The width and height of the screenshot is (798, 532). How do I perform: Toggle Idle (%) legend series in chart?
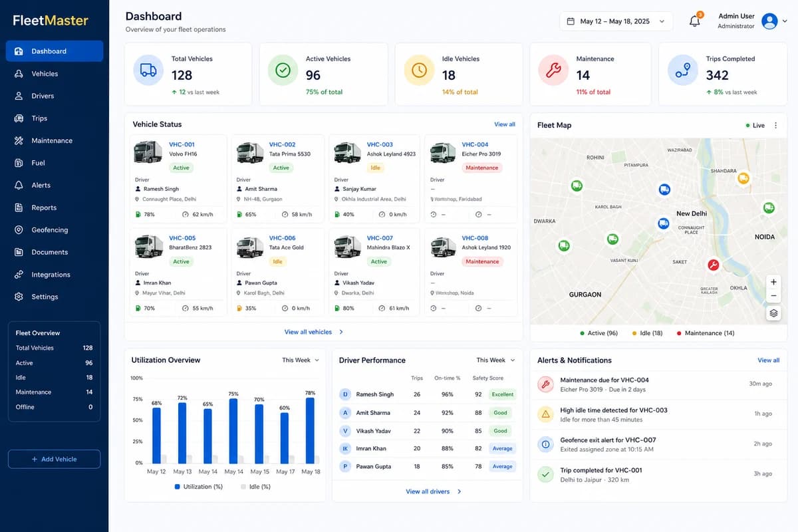point(255,487)
